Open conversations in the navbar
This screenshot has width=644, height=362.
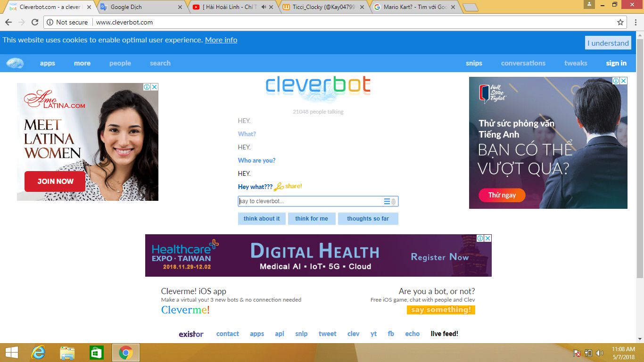[523, 63]
